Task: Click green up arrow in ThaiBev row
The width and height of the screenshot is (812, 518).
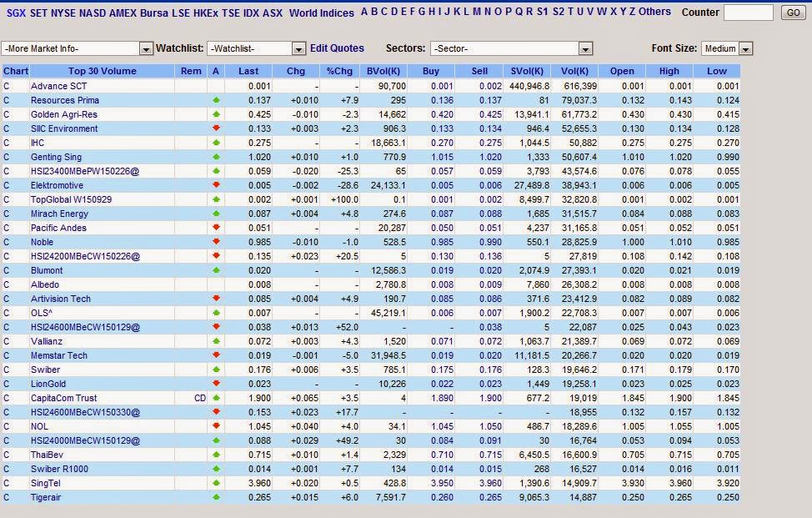Action: pyautogui.click(x=216, y=455)
